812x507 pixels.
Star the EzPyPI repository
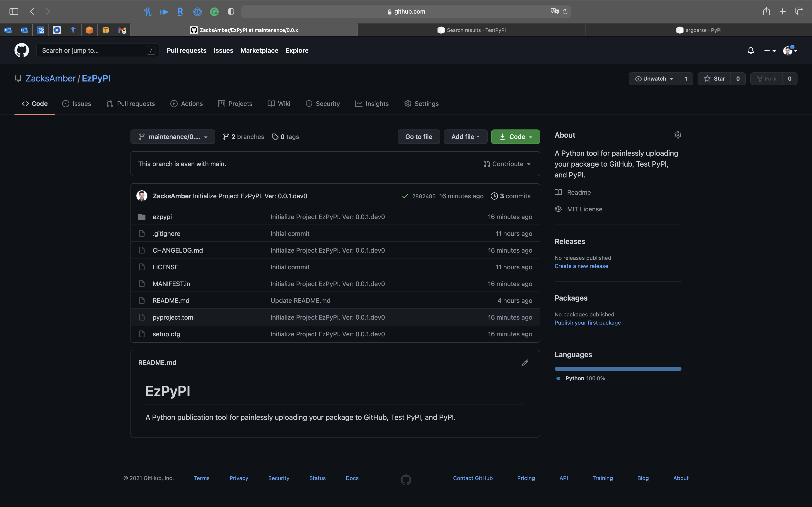coord(714,79)
